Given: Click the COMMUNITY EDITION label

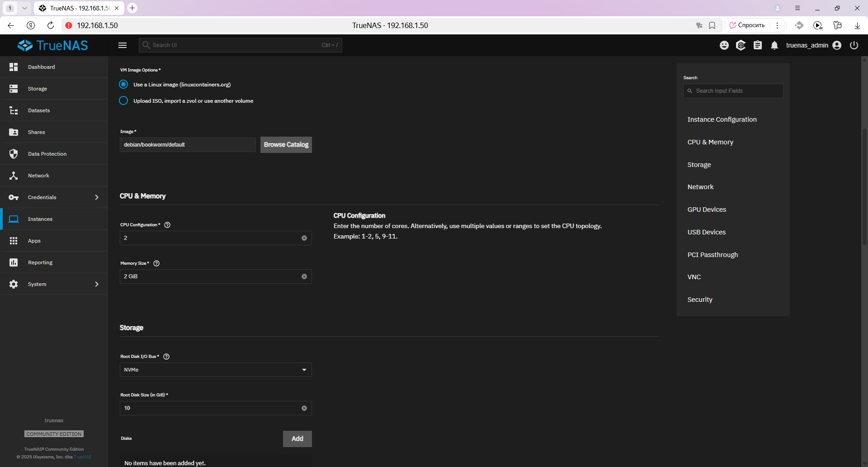Looking at the screenshot, I should tap(54, 434).
